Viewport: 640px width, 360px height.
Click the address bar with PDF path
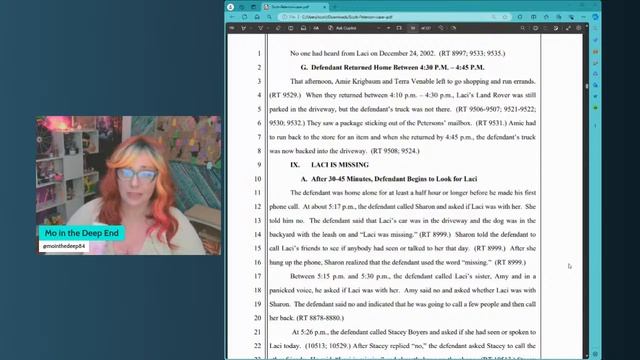point(394,17)
